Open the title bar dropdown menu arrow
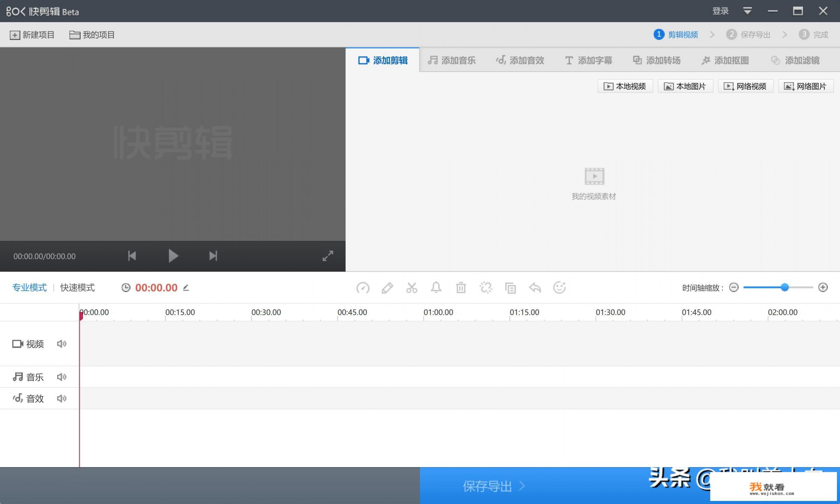The image size is (840, 504). pos(747,11)
